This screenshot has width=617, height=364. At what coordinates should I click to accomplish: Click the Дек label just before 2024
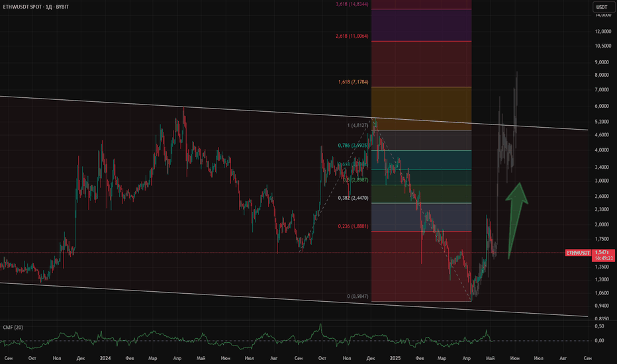coord(81,358)
